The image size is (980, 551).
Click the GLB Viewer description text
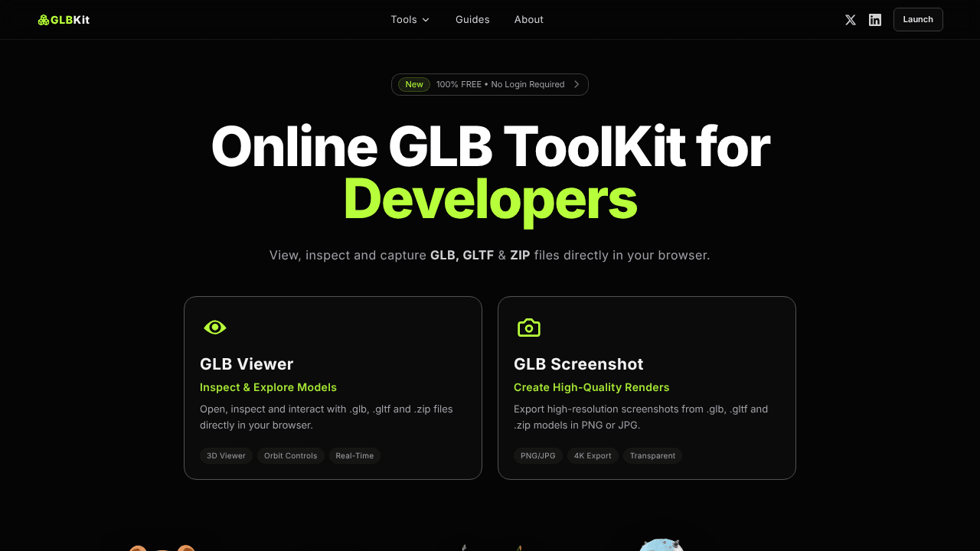pyautogui.click(x=326, y=417)
